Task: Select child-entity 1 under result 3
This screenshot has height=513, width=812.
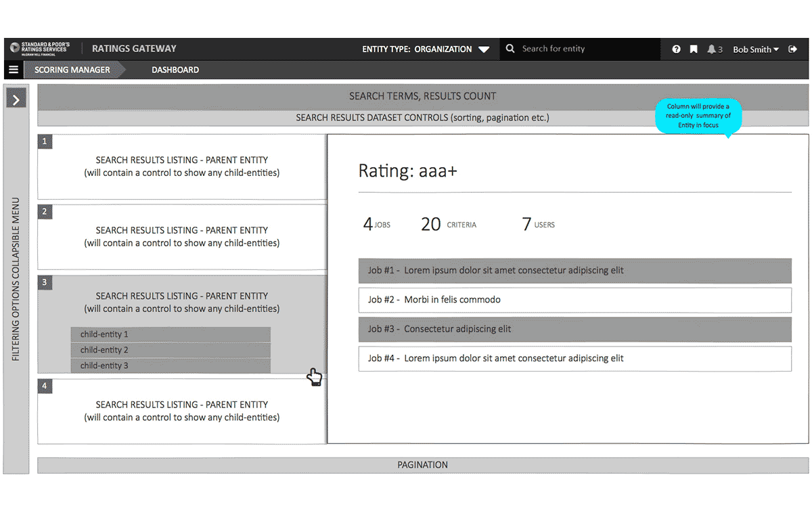Action: click(x=171, y=334)
